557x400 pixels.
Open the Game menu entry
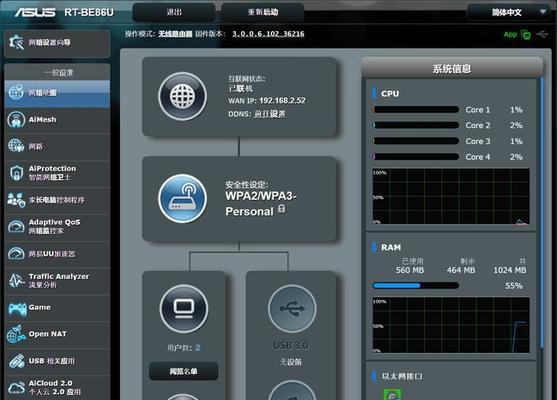click(57, 308)
